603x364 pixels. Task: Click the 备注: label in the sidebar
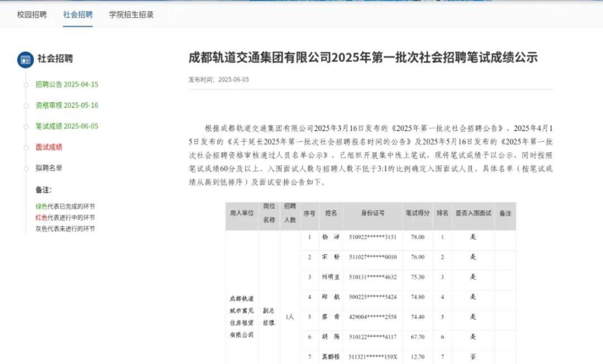coord(44,190)
